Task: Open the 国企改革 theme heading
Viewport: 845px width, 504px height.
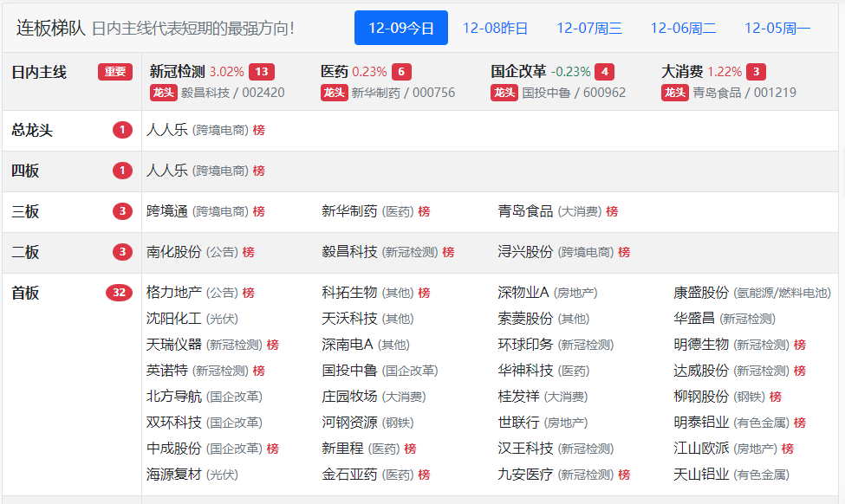Action: tap(518, 72)
